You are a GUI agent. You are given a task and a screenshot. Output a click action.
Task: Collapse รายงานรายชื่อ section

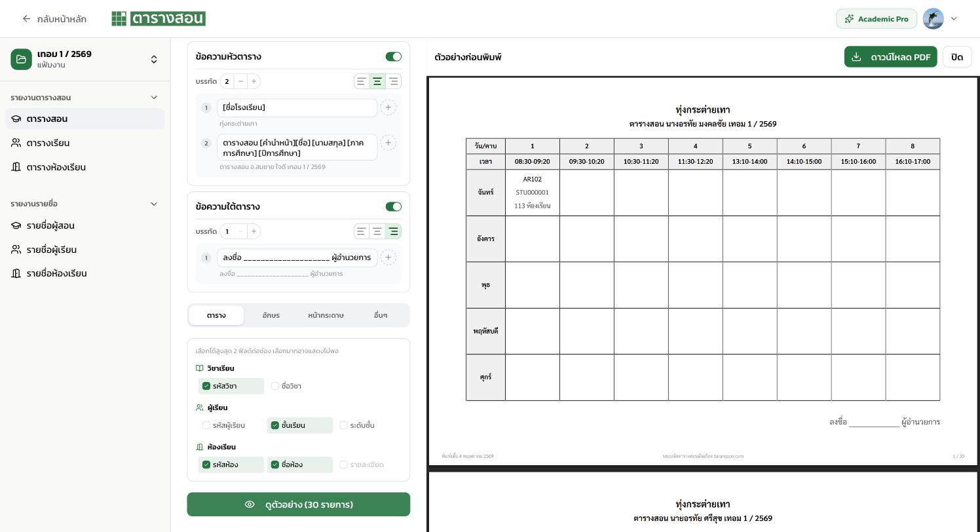click(x=154, y=204)
